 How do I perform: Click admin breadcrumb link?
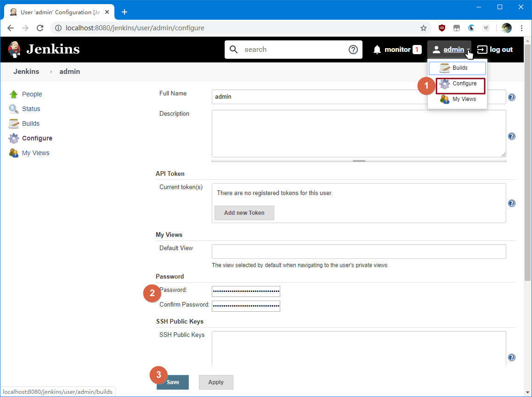click(69, 72)
